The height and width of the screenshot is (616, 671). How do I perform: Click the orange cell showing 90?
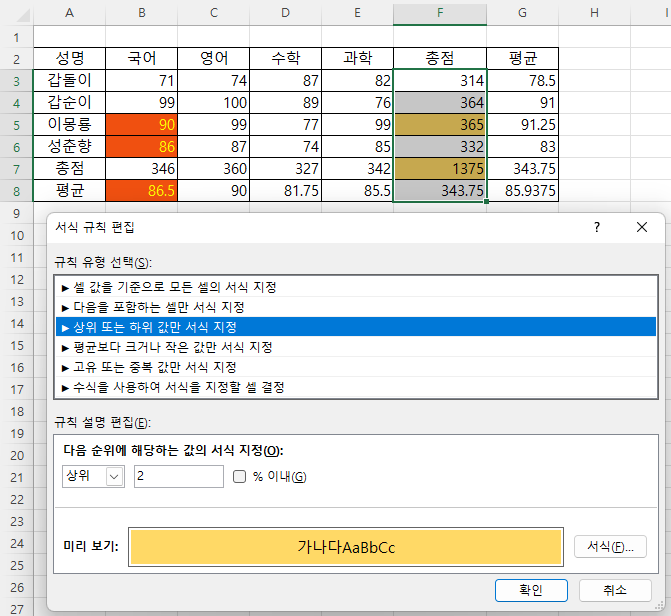(x=142, y=125)
